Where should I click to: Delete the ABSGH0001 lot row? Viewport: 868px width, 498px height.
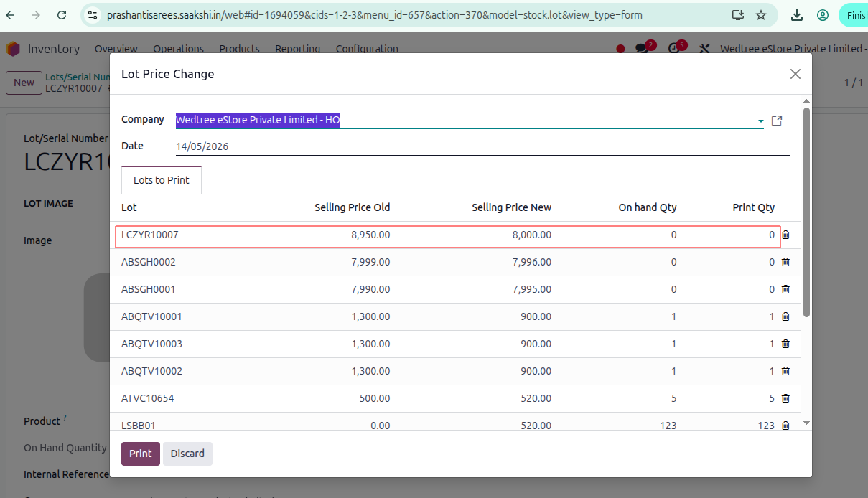tap(785, 289)
